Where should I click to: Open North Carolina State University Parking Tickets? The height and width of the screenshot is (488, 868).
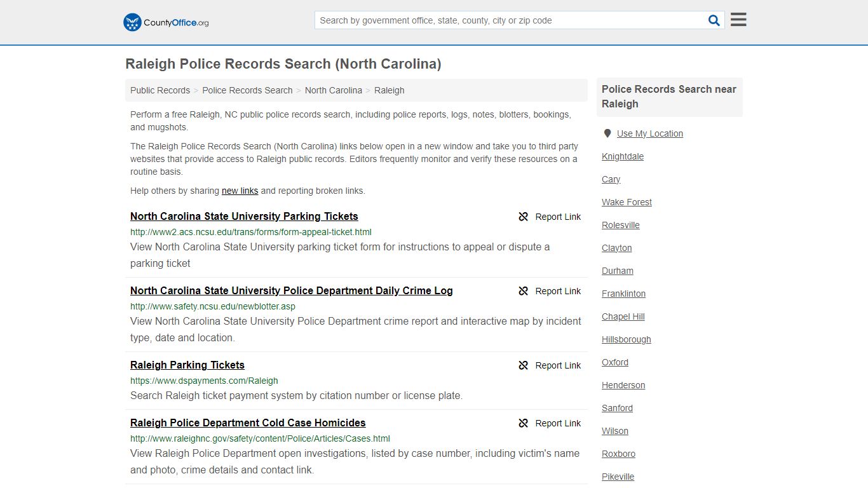point(244,216)
